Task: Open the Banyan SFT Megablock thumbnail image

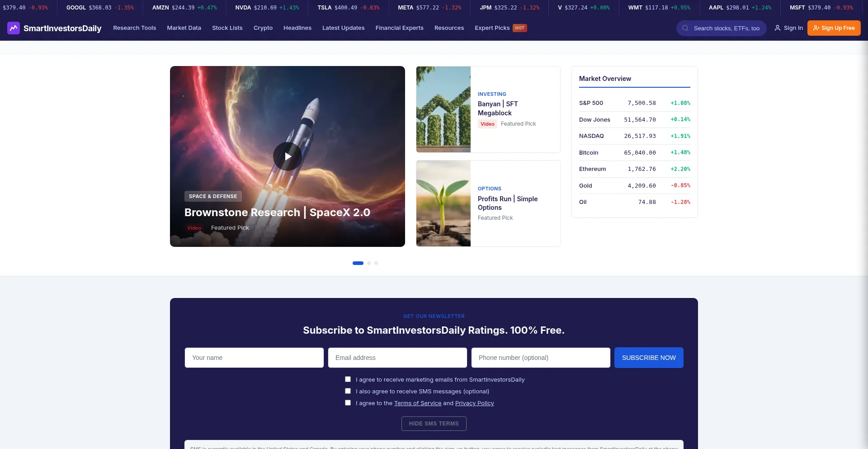Action: click(x=443, y=109)
